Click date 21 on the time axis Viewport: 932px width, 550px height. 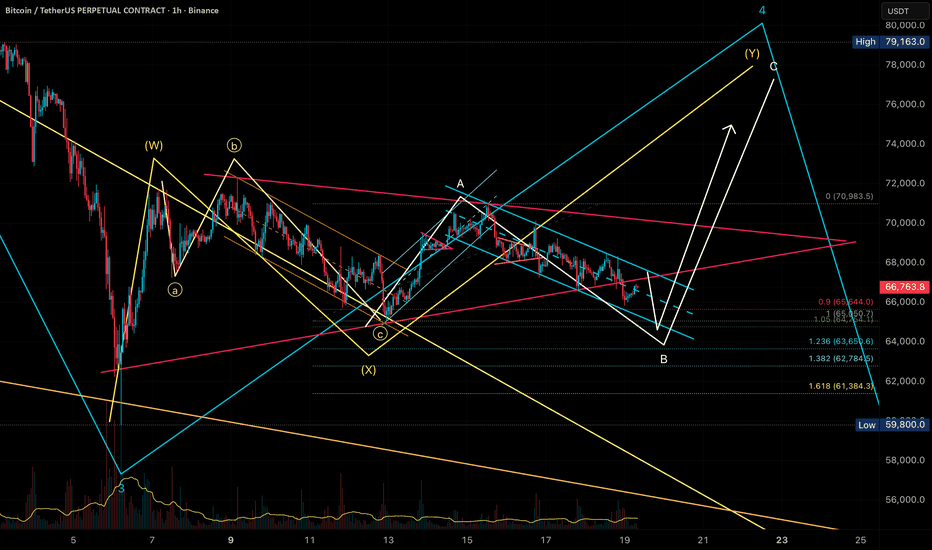(x=703, y=539)
